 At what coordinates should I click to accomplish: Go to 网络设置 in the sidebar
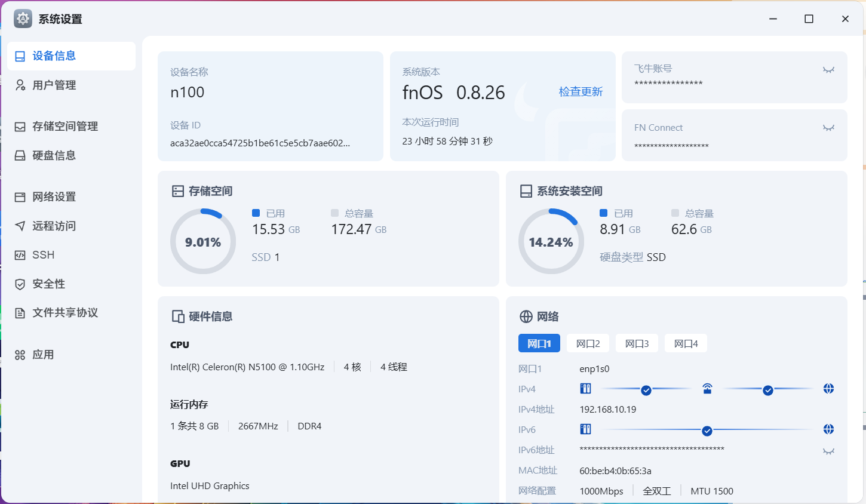pos(54,197)
